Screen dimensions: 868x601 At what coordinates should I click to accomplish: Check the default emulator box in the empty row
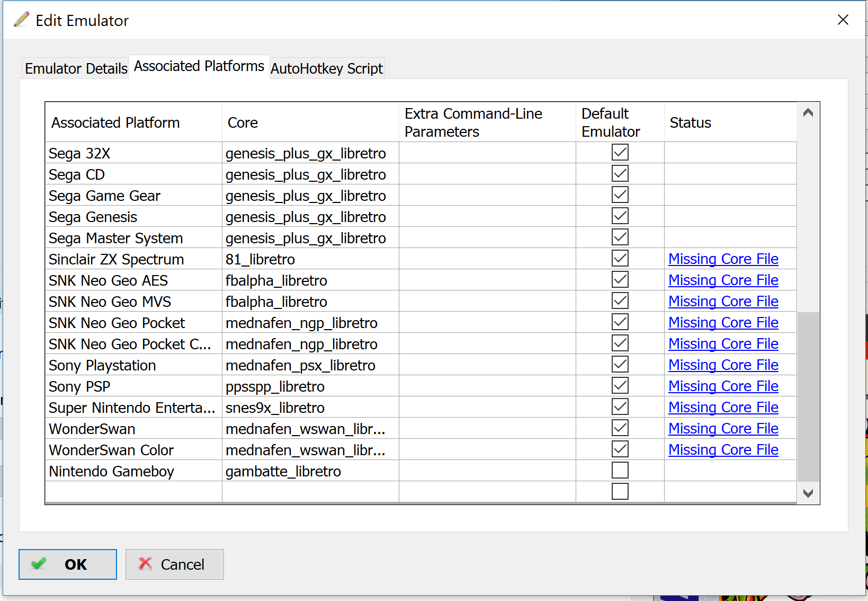[x=620, y=492]
